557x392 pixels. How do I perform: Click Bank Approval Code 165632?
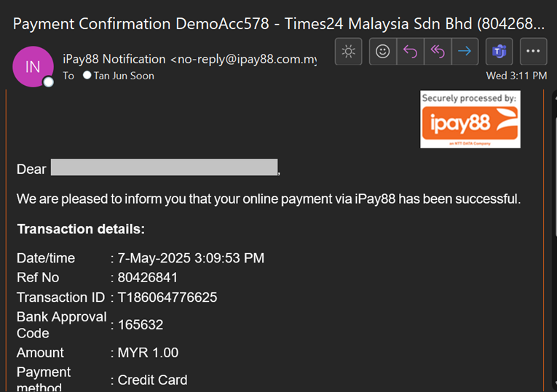pyautogui.click(x=141, y=325)
